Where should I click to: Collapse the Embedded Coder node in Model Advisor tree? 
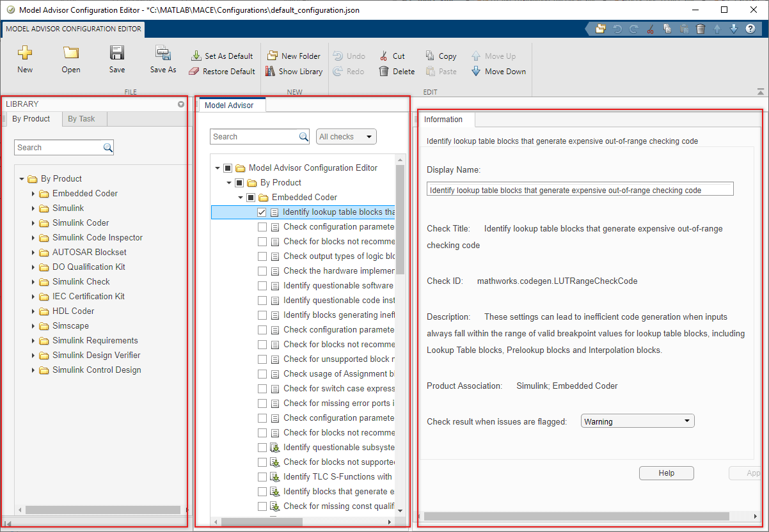pos(241,198)
